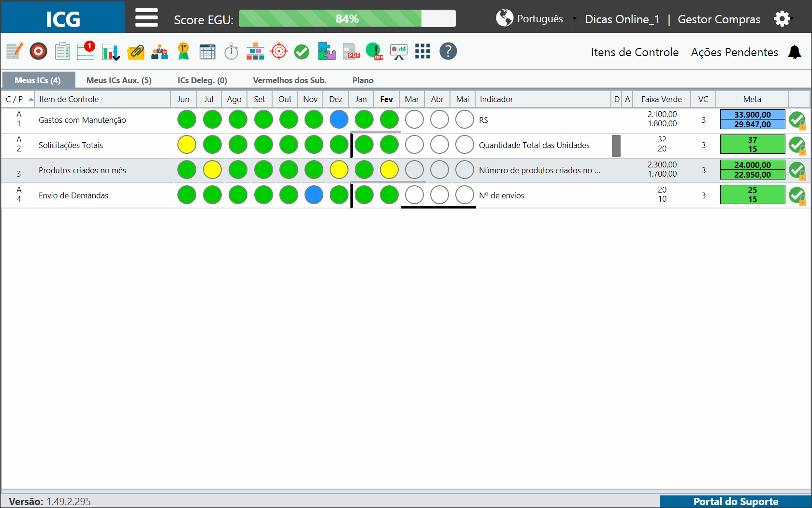Open the Vermelhos dos Sub. tab
Screen dimensions: 812x508
[290, 80]
